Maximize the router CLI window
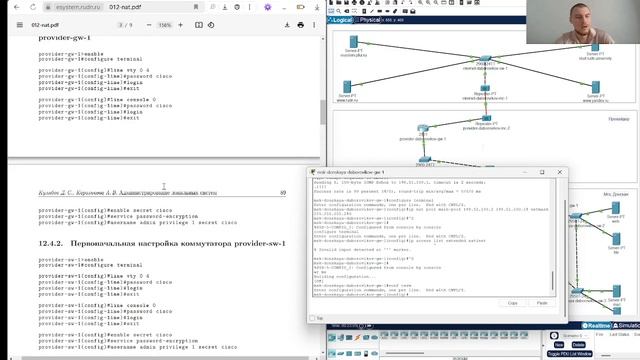Image resolution: width=640 pixels, height=360 pixels. point(542,172)
